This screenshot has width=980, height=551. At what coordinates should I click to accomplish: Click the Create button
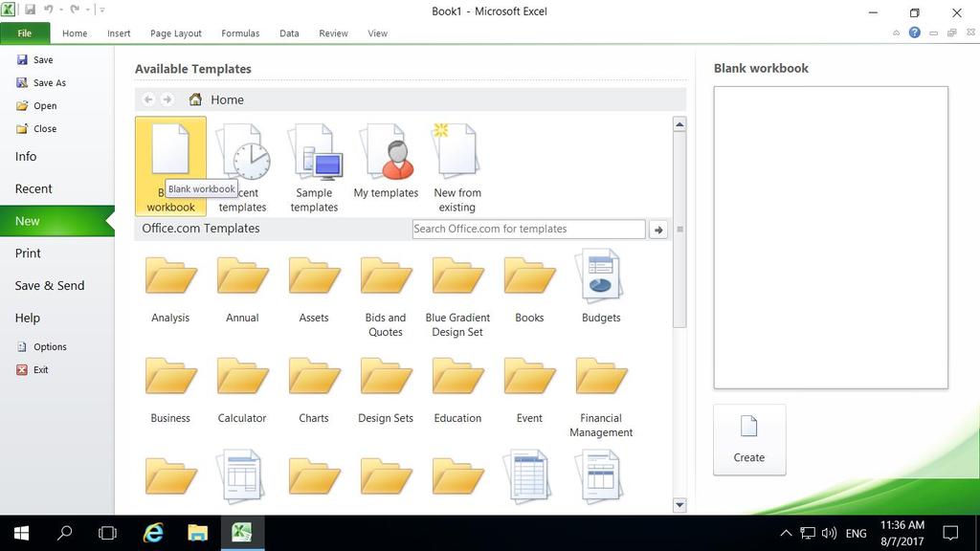pos(749,440)
